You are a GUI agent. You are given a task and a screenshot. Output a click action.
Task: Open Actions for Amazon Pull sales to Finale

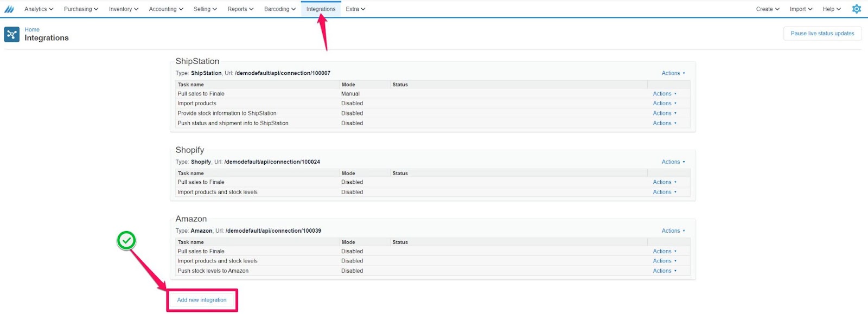(665, 252)
